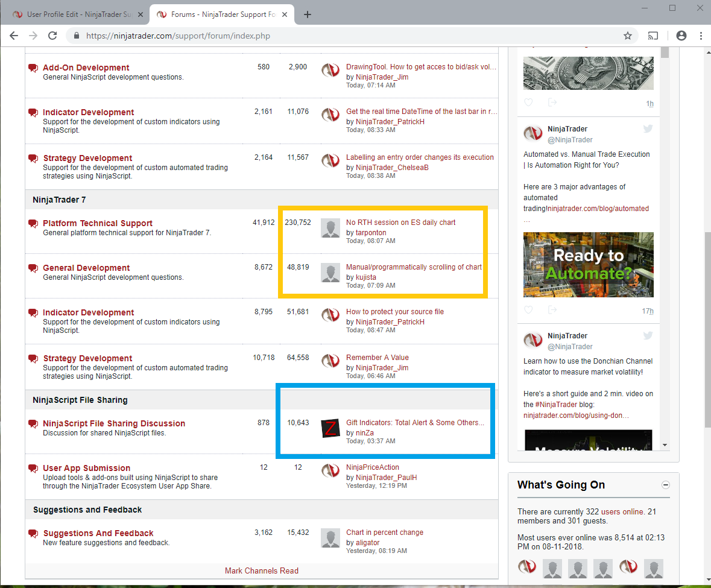Share the tweet posted 17h ago

click(x=552, y=309)
